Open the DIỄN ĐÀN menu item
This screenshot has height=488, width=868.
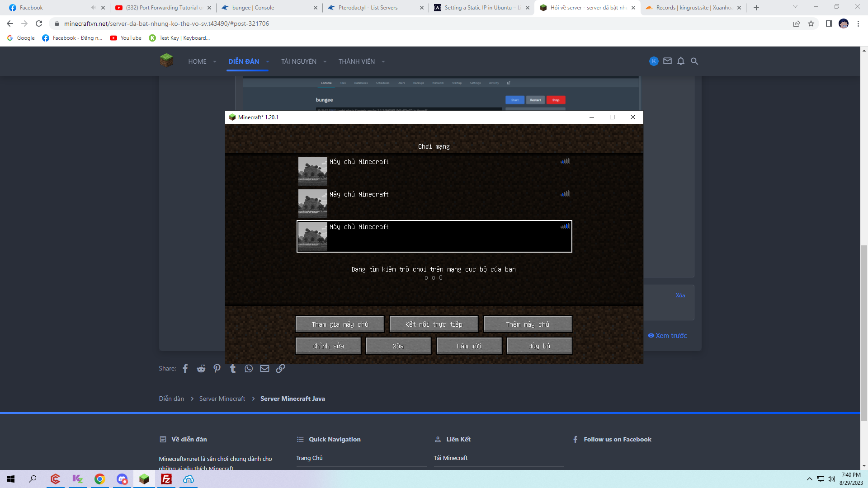click(x=244, y=61)
